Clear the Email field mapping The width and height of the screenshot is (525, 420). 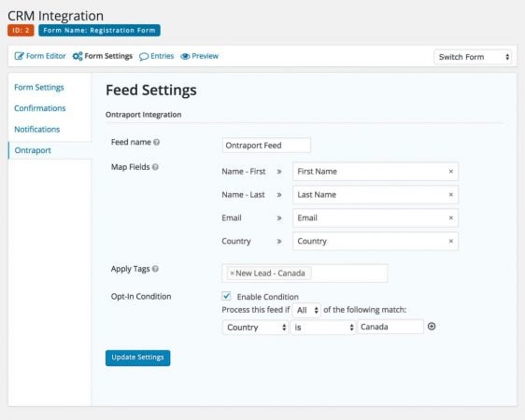pos(450,218)
